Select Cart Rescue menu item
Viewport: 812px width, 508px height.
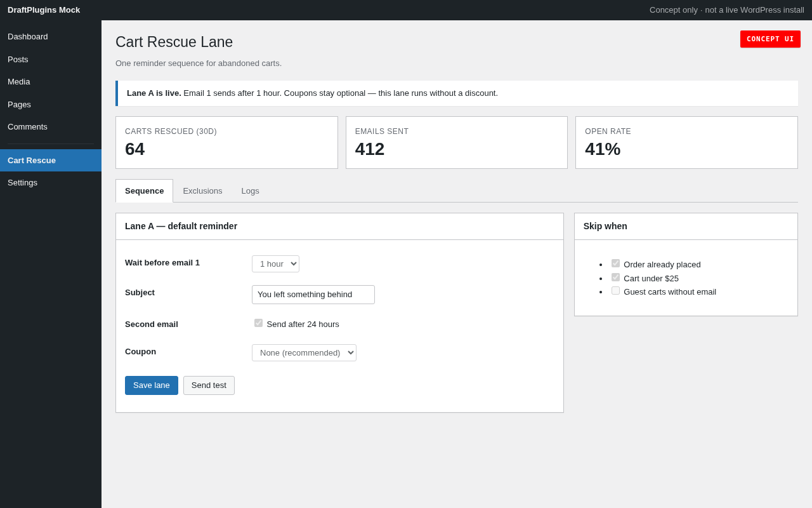pos(51,161)
